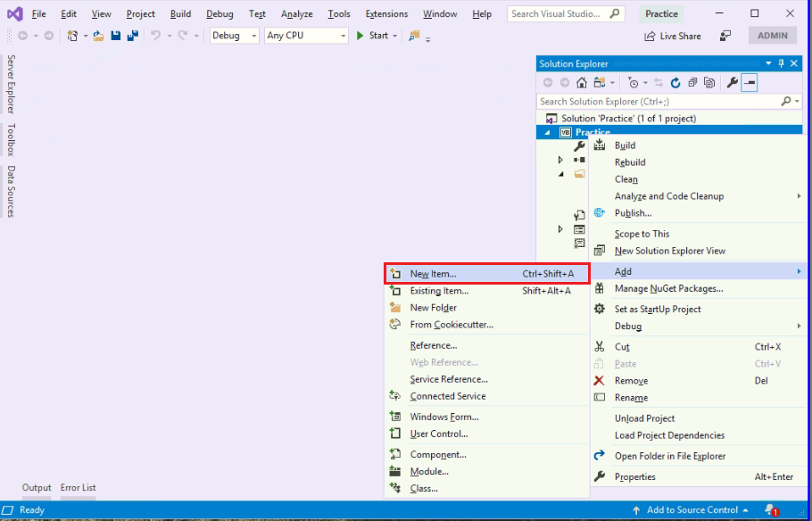The width and height of the screenshot is (812, 521).
Task: Open the notifications bell in the status bar
Action: (x=769, y=509)
